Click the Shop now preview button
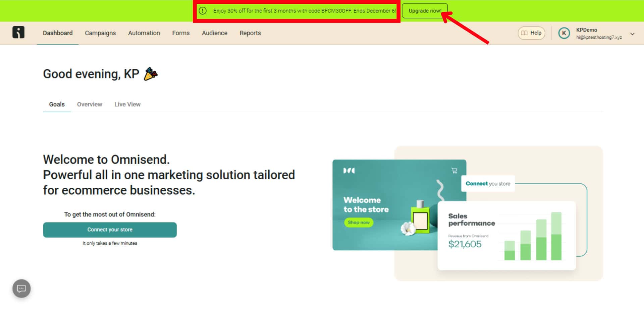The image size is (644, 313). pyautogui.click(x=358, y=223)
